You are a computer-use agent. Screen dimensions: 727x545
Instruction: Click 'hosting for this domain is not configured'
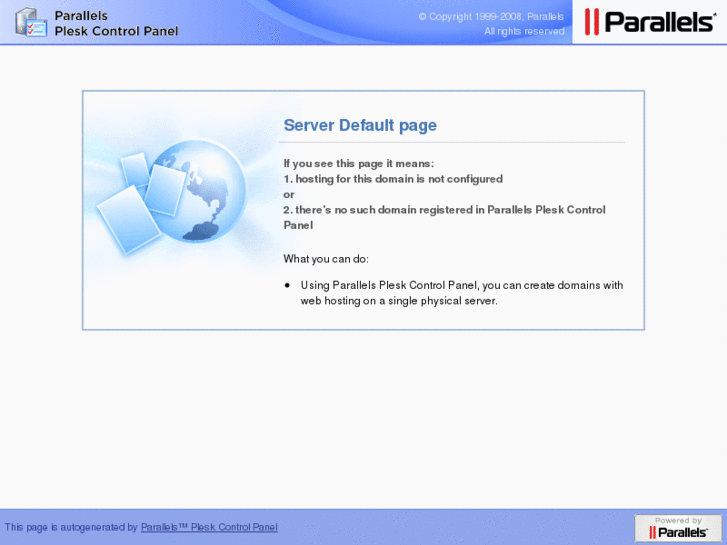tap(399, 179)
